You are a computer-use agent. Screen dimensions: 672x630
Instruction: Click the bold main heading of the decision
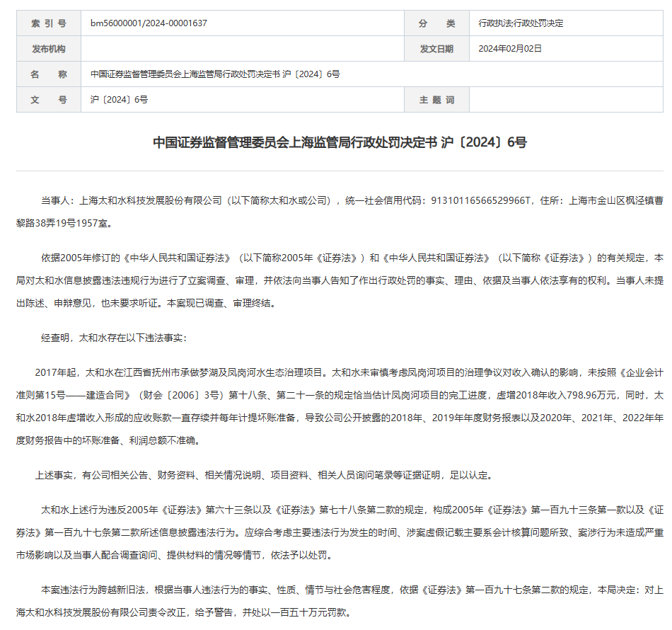[x=340, y=142]
